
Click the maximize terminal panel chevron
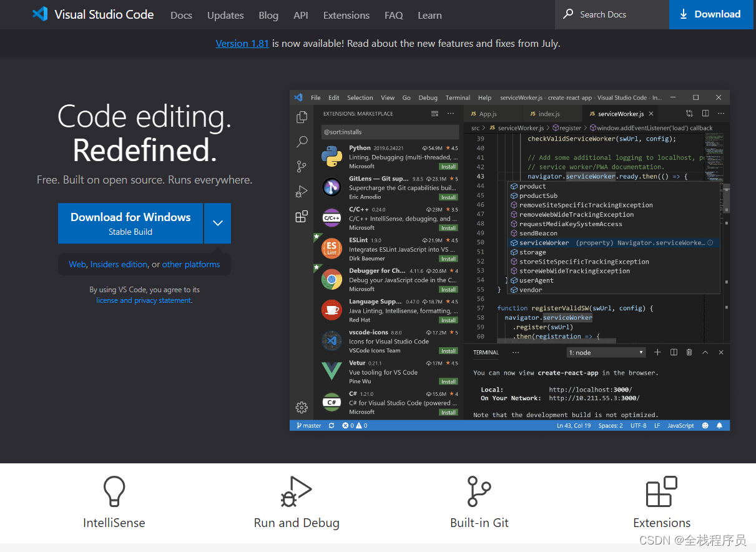tap(705, 352)
